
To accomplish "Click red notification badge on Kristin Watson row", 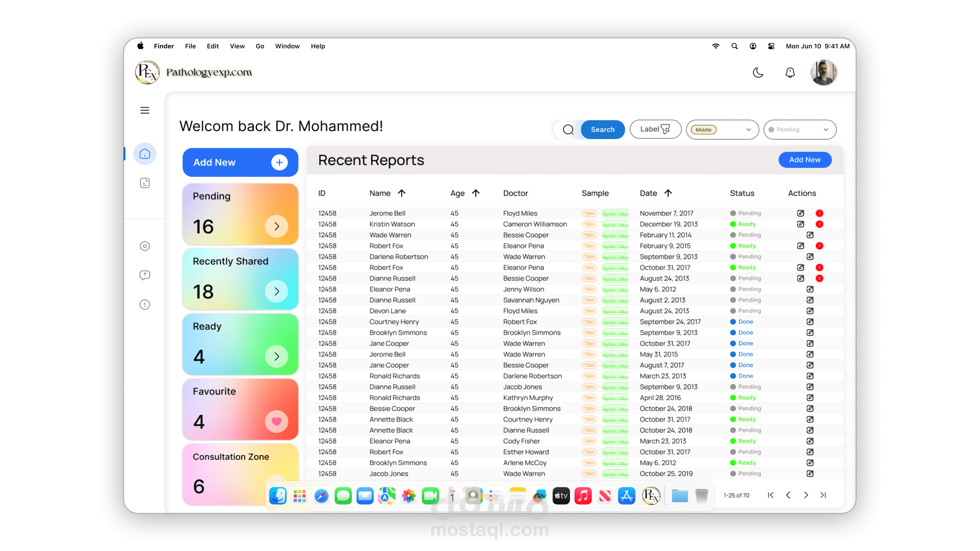I will [x=819, y=224].
